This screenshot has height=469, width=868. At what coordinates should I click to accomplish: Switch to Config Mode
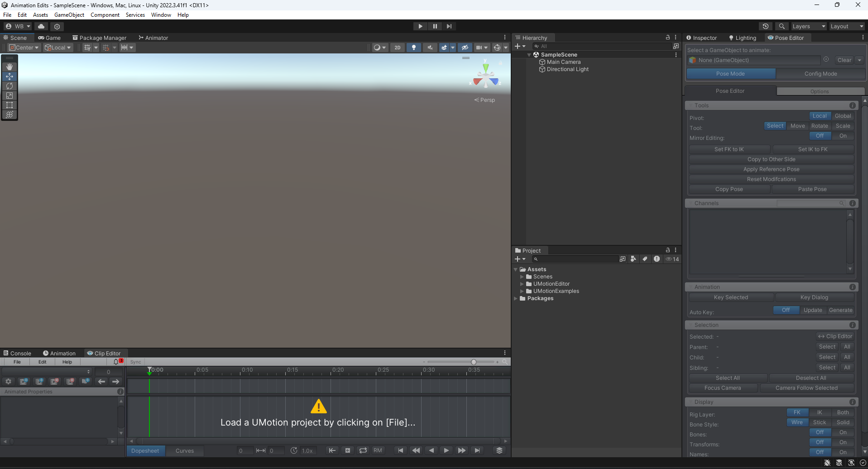pyautogui.click(x=820, y=74)
